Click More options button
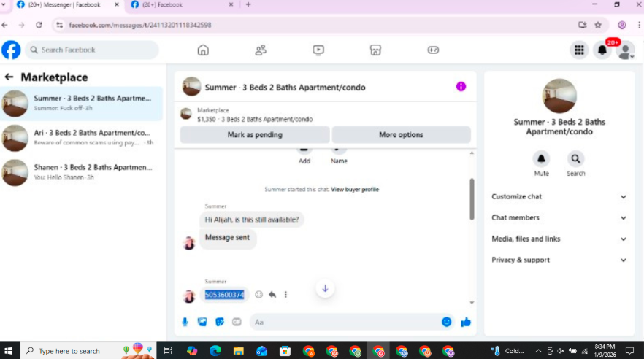This screenshot has height=359, width=644. [x=401, y=134]
